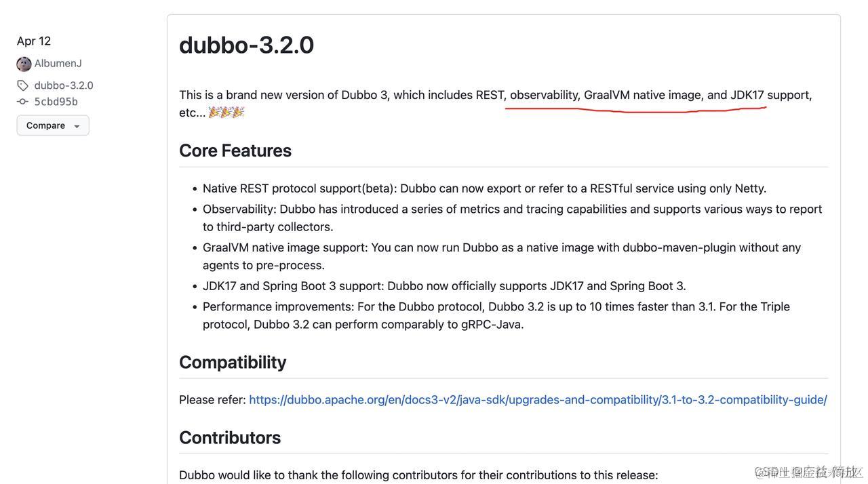The width and height of the screenshot is (868, 484).
Task: Click the commit icon beside 5cbd95b
Action: (22, 101)
